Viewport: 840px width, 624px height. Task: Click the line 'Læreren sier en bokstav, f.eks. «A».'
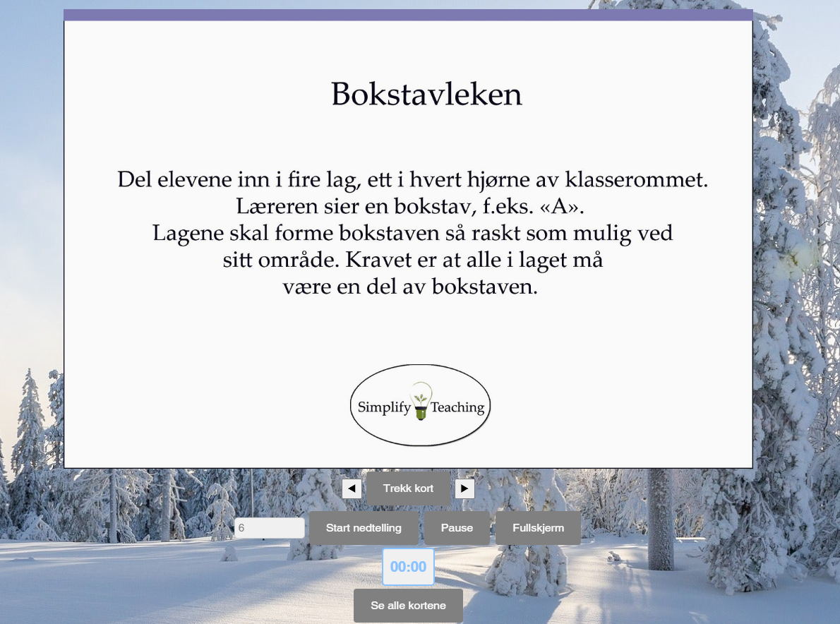410,206
